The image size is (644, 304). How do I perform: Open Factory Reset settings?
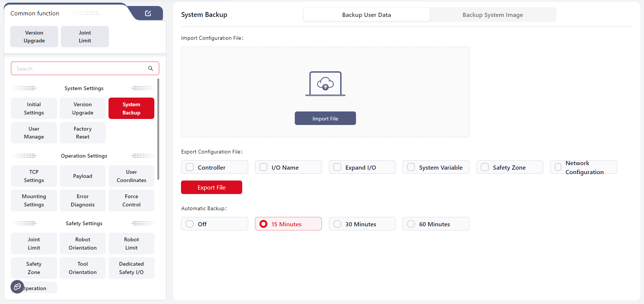[x=83, y=133]
